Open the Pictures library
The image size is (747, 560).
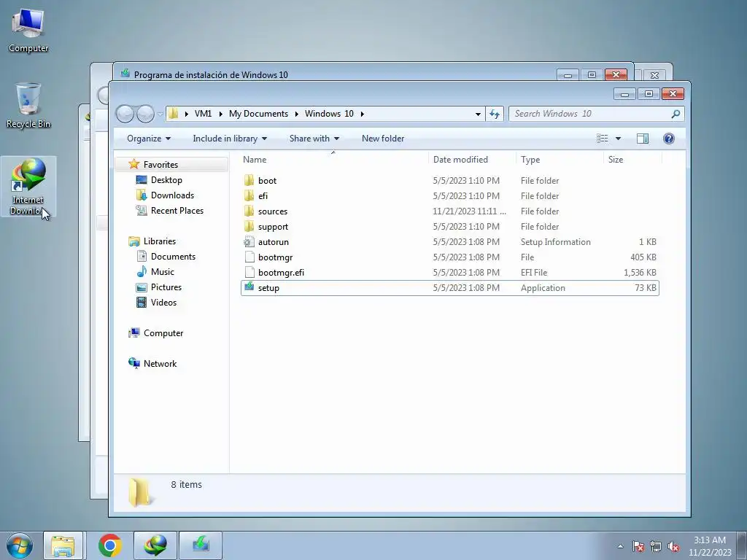tap(166, 287)
